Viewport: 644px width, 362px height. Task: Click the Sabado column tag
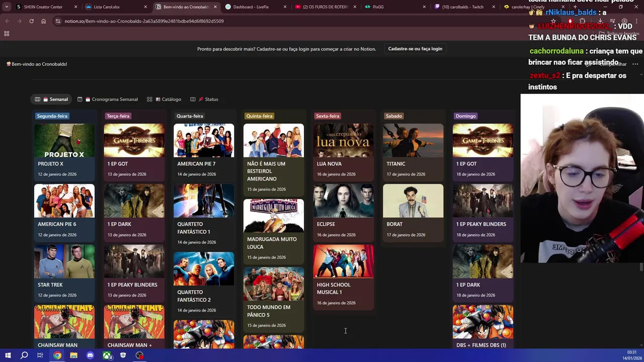394,116
